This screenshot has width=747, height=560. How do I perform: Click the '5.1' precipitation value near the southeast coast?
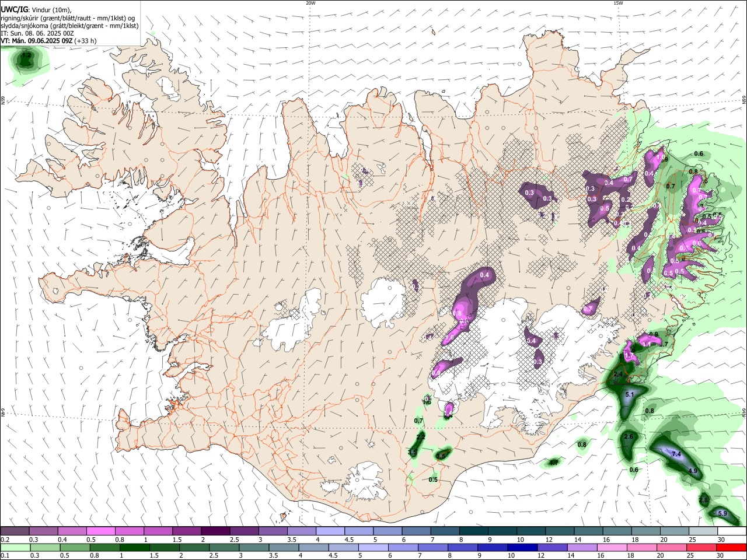pyautogui.click(x=630, y=395)
